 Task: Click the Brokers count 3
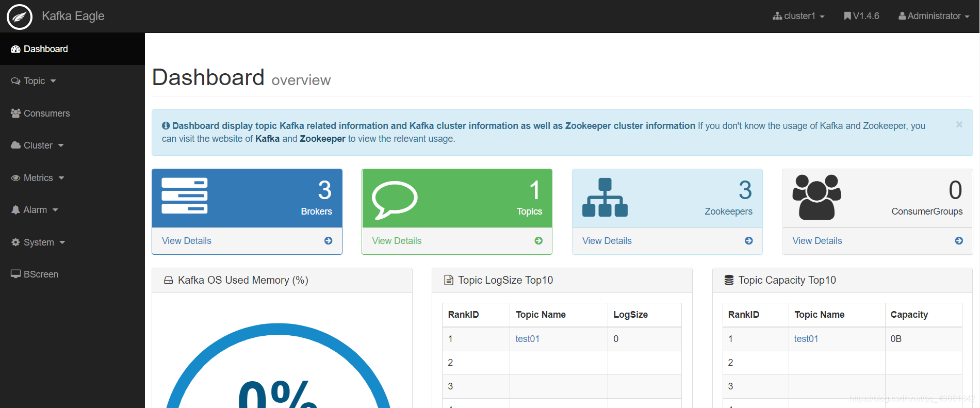coord(325,190)
